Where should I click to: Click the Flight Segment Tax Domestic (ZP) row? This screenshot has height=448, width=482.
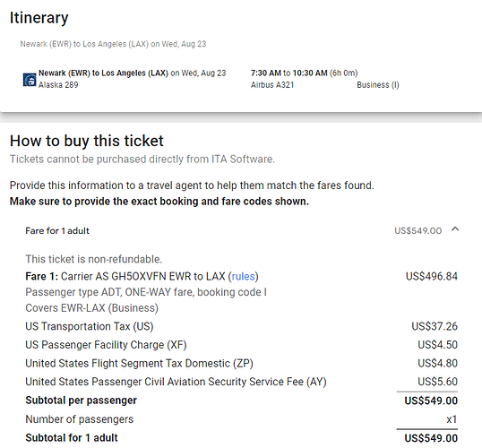241,363
